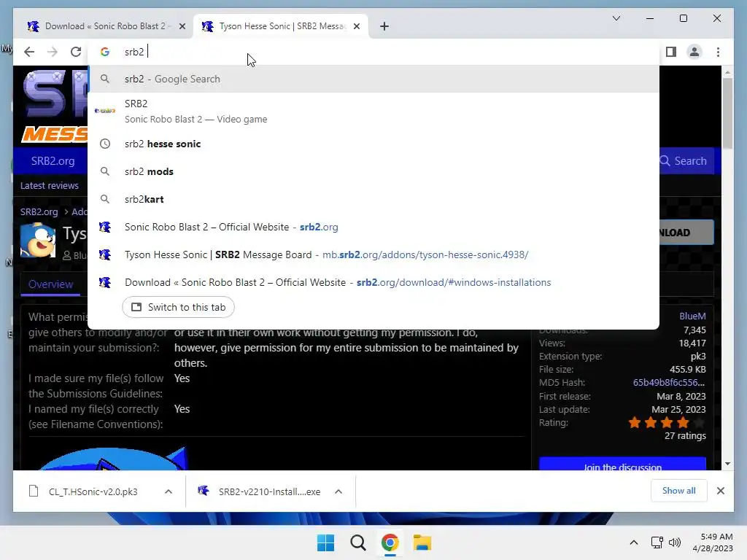Click Show all downloads

679,491
